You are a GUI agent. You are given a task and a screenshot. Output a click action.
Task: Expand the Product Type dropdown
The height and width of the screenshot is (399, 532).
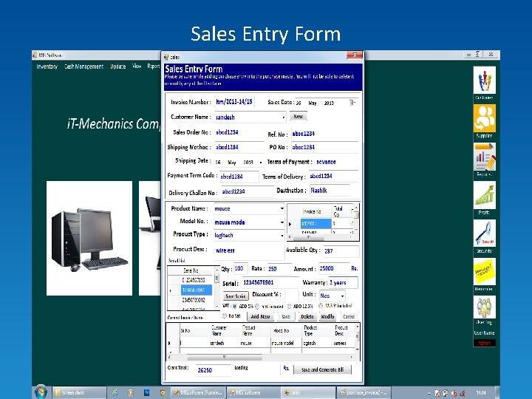[282, 235]
